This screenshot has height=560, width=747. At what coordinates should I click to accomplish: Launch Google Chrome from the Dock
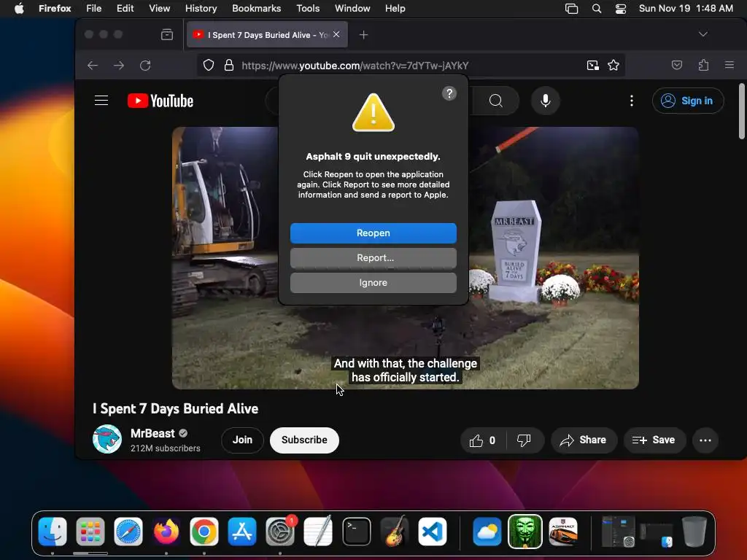pos(204,532)
